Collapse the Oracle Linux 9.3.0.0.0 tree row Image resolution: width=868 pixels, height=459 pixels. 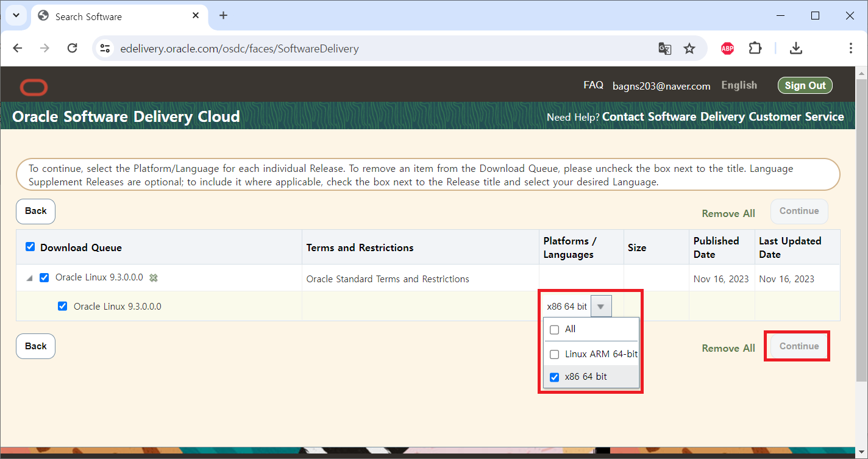(29, 279)
